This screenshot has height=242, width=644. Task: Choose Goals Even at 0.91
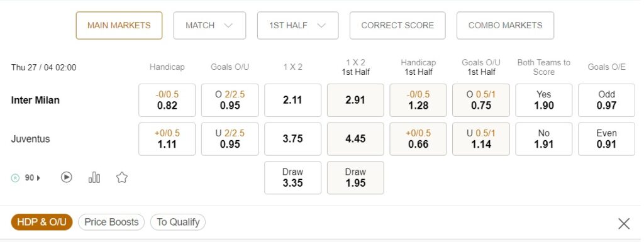607,139
